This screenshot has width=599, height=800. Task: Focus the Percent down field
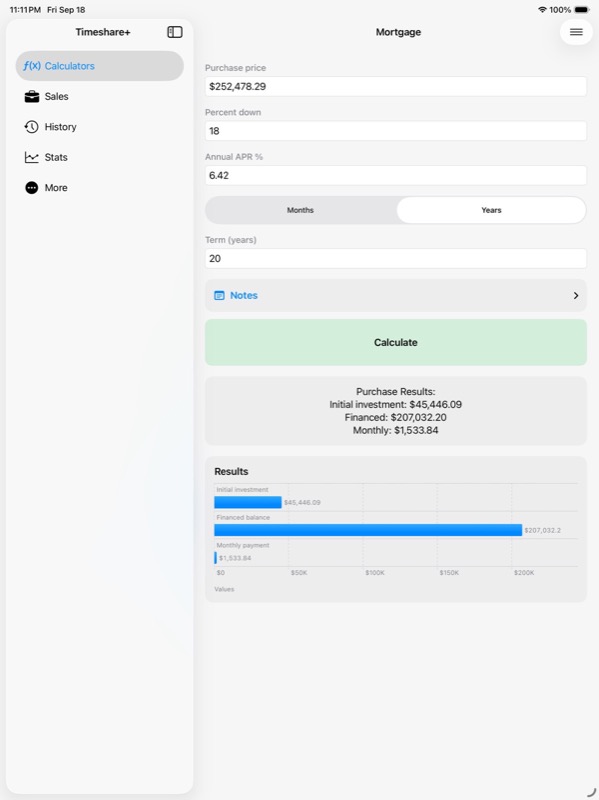[395, 131]
